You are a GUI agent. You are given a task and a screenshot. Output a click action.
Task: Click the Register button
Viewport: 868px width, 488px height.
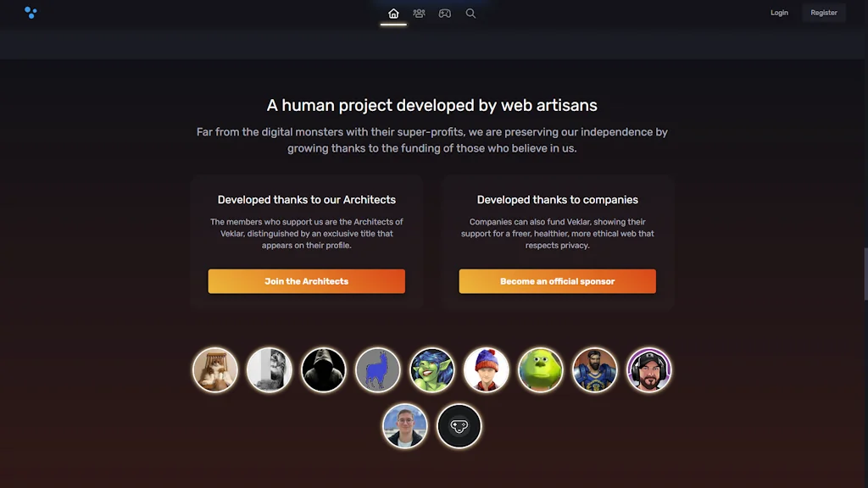824,13
